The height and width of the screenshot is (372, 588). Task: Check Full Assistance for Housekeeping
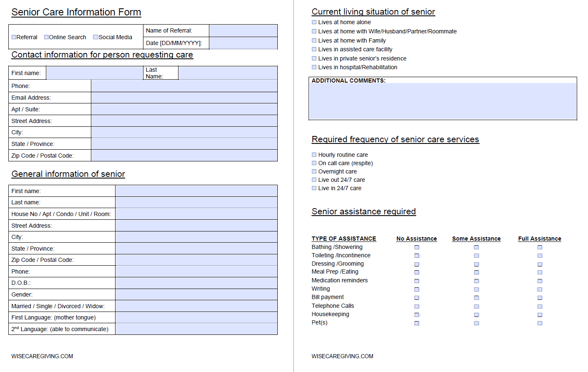(540, 315)
